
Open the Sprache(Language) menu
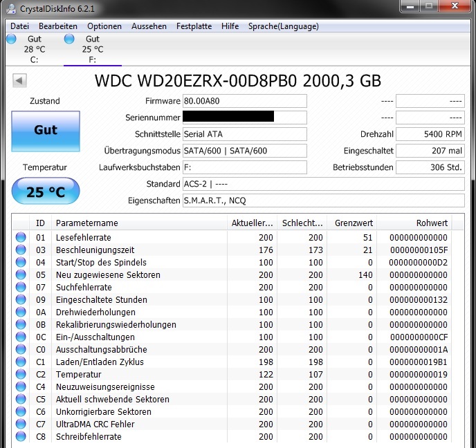284,26
